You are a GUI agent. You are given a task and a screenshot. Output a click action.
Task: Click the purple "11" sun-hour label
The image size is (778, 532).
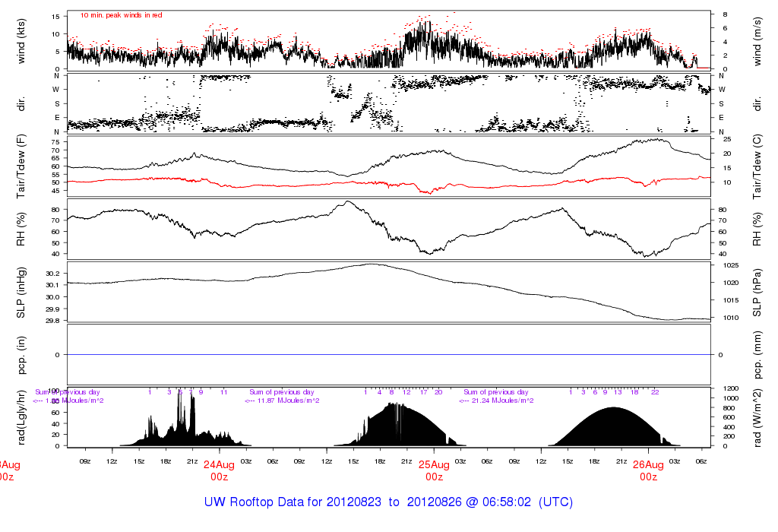[x=224, y=392]
